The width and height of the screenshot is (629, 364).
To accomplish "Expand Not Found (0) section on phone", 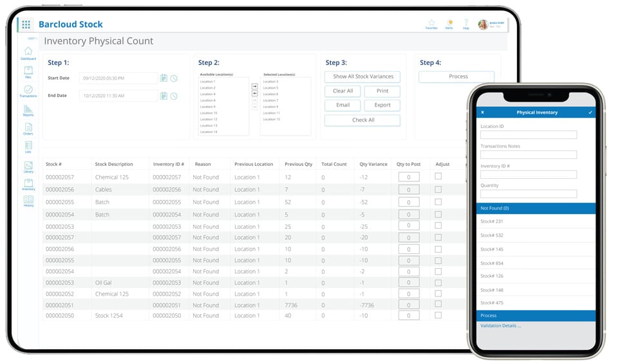I will [x=536, y=208].
